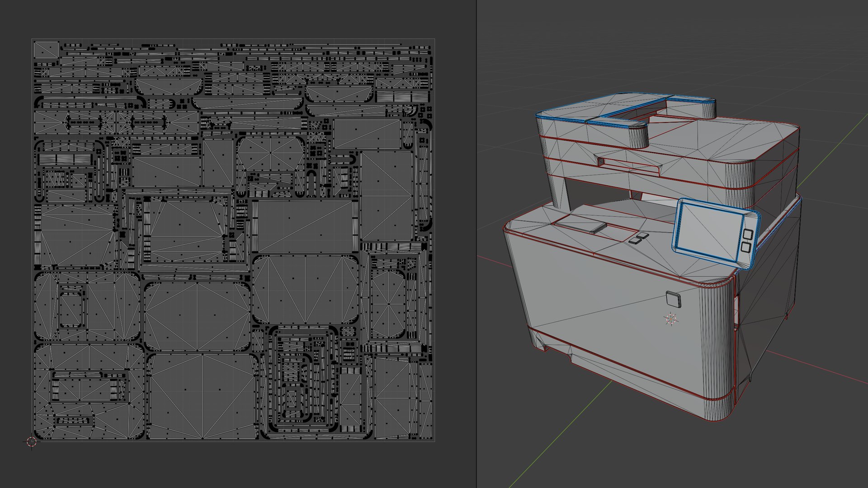Viewport: 868px width, 488px height.
Task: Select the small square UV island at top-left corner
Action: pyautogui.click(x=47, y=49)
